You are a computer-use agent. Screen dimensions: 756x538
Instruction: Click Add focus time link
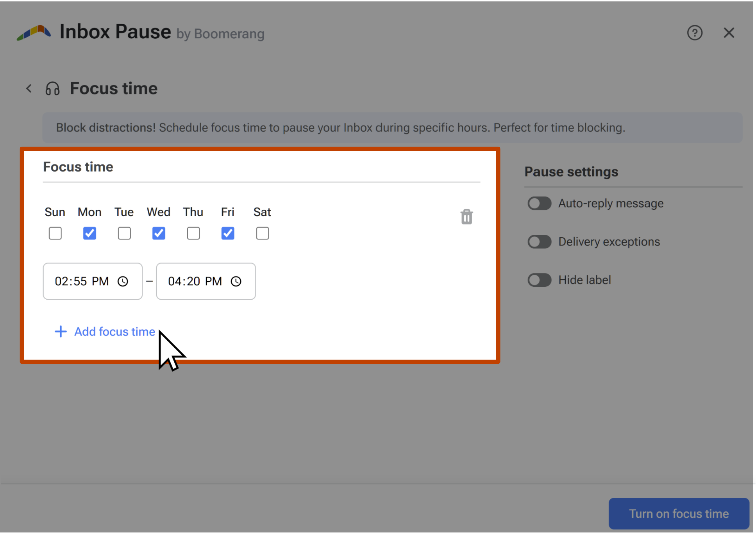114,332
